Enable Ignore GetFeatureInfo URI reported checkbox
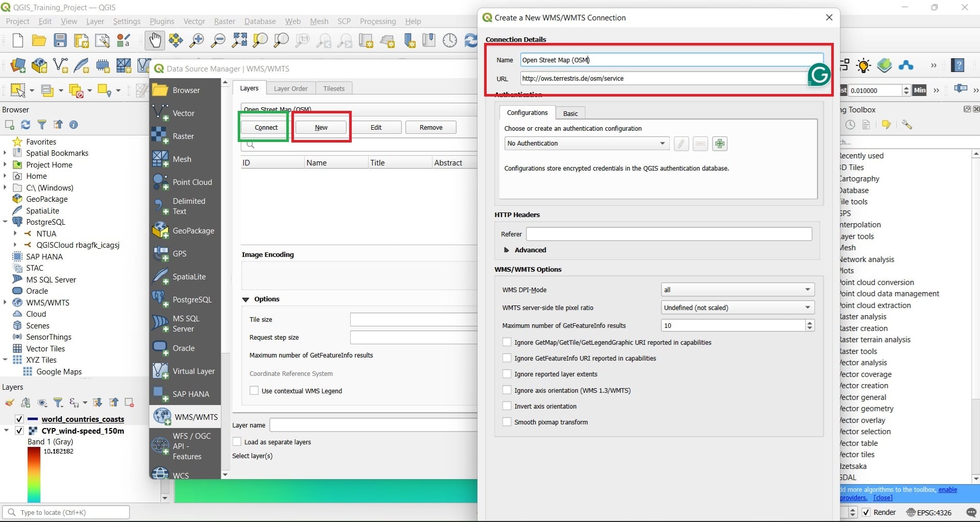 507,358
